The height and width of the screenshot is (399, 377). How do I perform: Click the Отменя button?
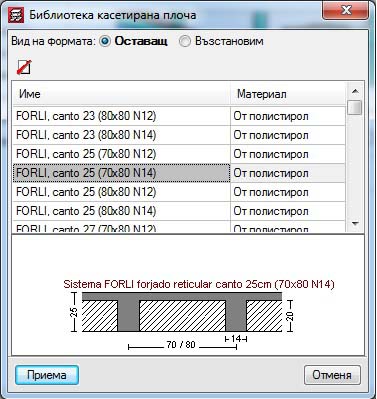coord(332,375)
